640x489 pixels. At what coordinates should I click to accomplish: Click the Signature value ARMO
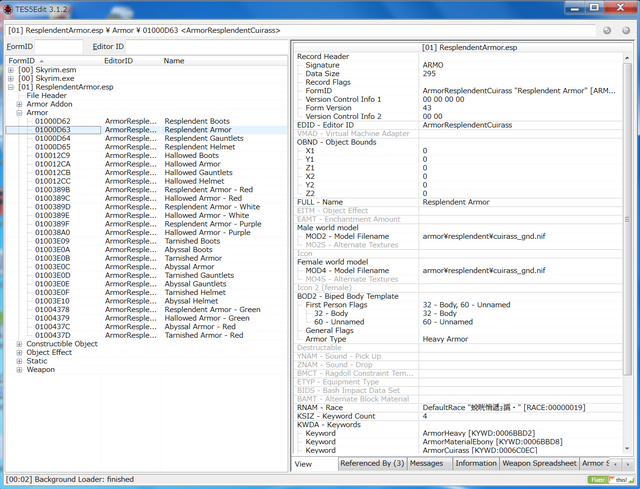point(433,65)
